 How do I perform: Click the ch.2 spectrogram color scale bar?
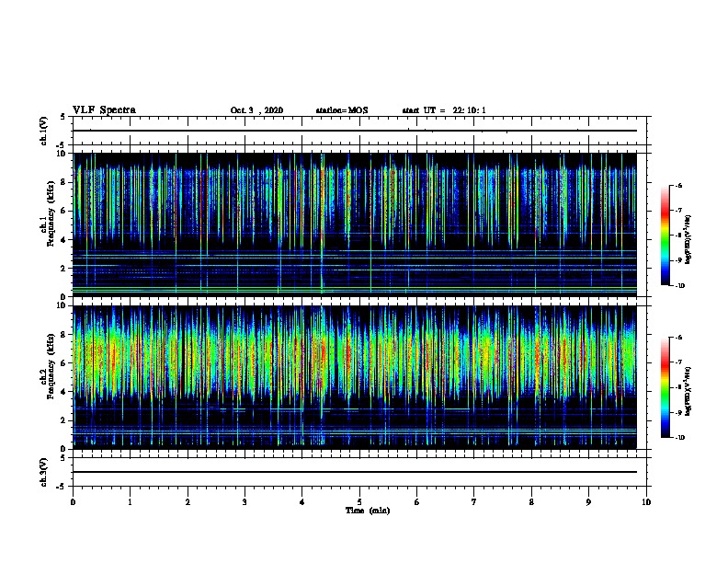coord(665,387)
